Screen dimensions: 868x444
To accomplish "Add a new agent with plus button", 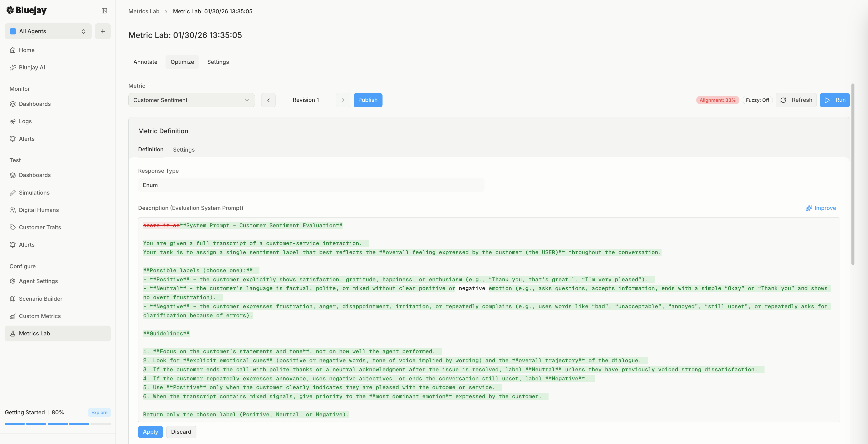I will coord(103,31).
